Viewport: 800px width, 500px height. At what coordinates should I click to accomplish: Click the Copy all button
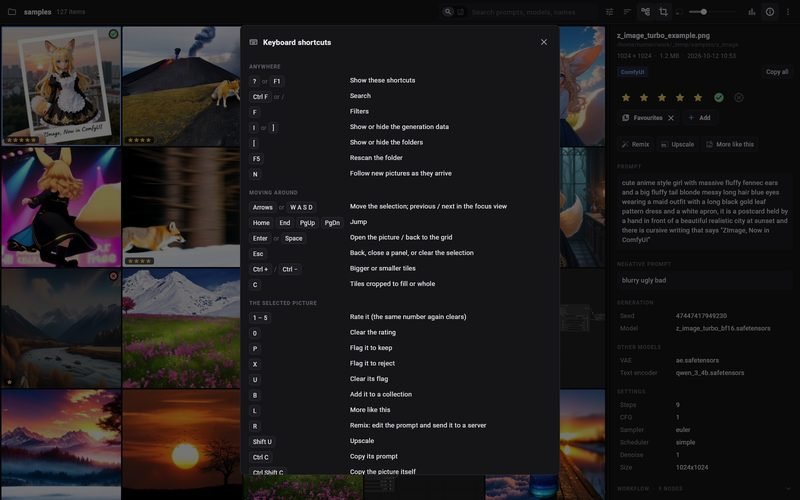pyautogui.click(x=777, y=72)
